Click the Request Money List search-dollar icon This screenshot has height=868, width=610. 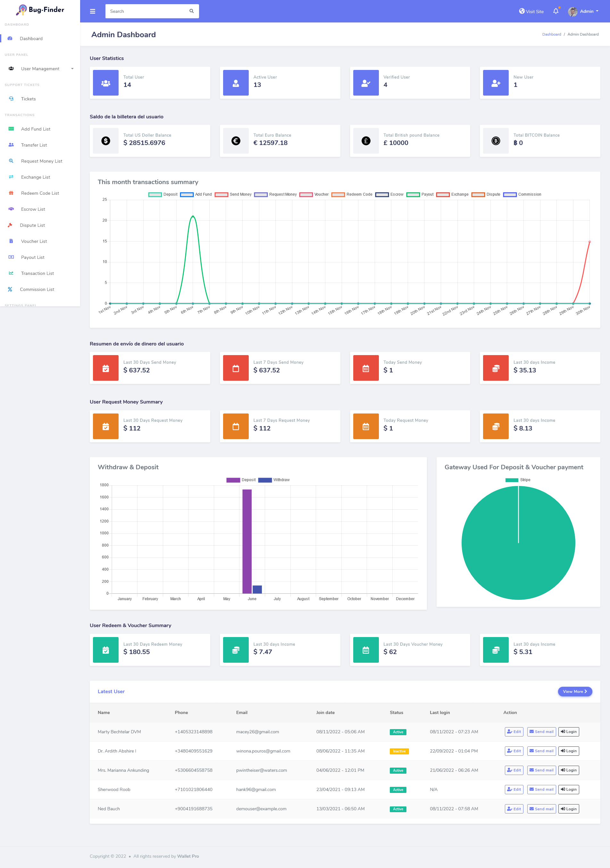point(11,161)
